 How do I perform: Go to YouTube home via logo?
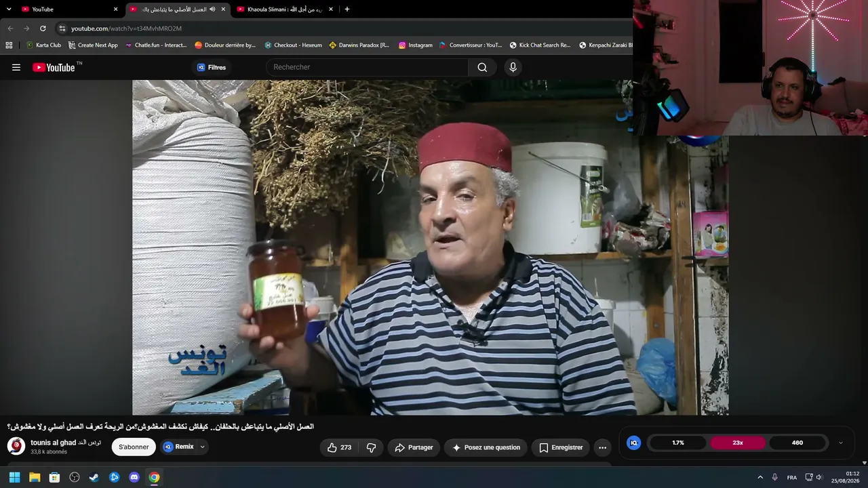point(54,67)
